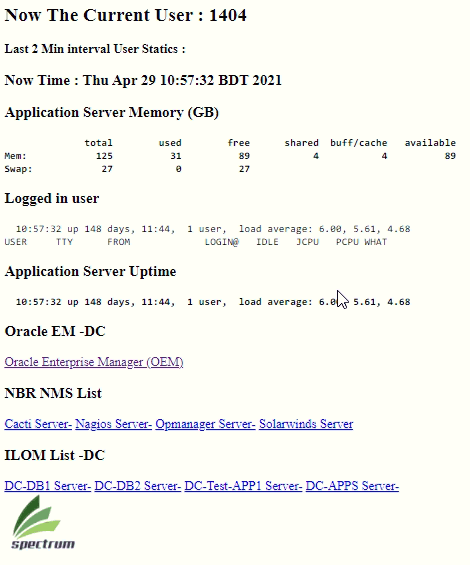
Task: Open the DC-DB1 Server ILOM link
Action: point(48,486)
